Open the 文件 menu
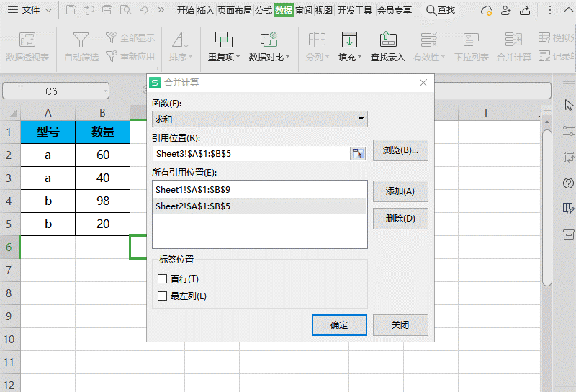The image size is (576, 392). point(30,10)
